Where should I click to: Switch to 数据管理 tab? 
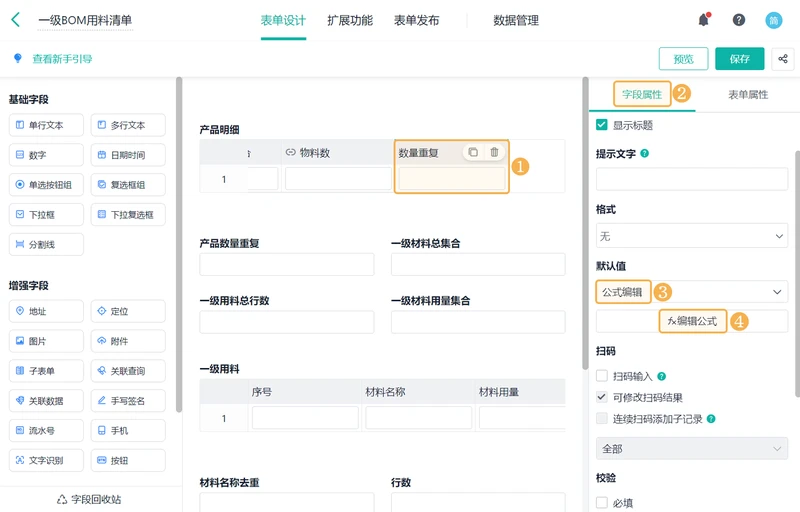pyautogui.click(x=516, y=20)
